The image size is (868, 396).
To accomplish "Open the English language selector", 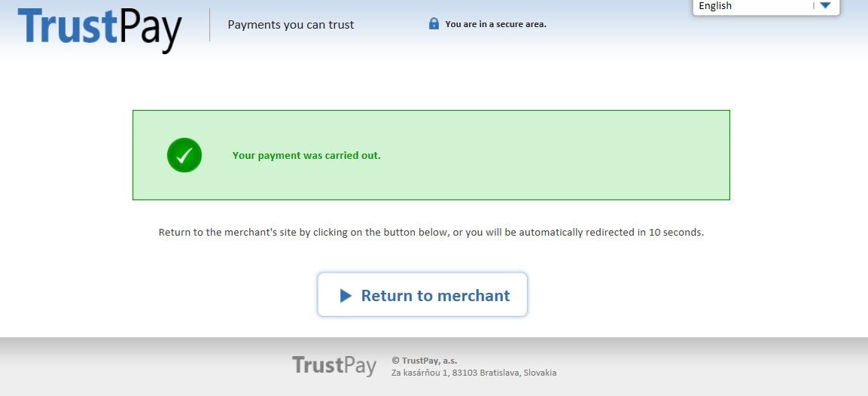I will click(x=766, y=7).
